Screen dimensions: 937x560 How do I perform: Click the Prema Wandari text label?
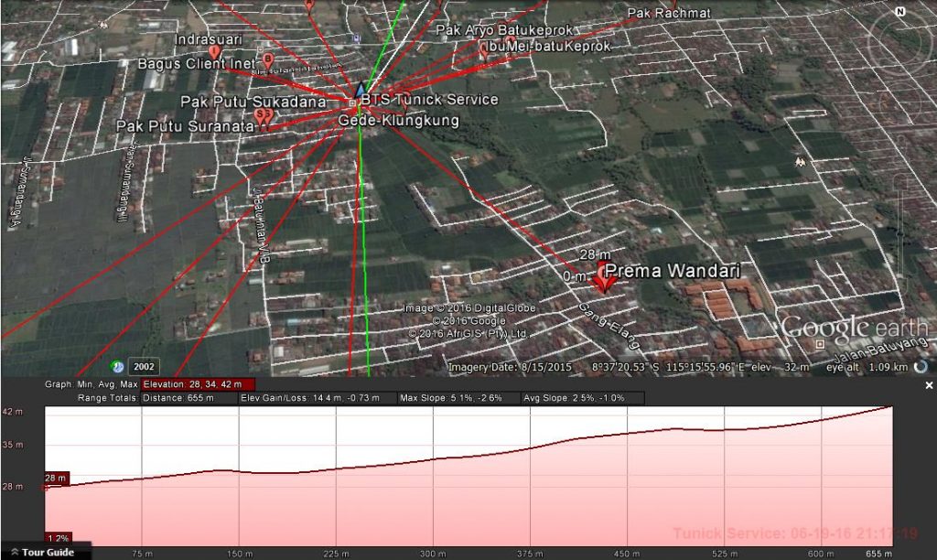click(x=673, y=271)
